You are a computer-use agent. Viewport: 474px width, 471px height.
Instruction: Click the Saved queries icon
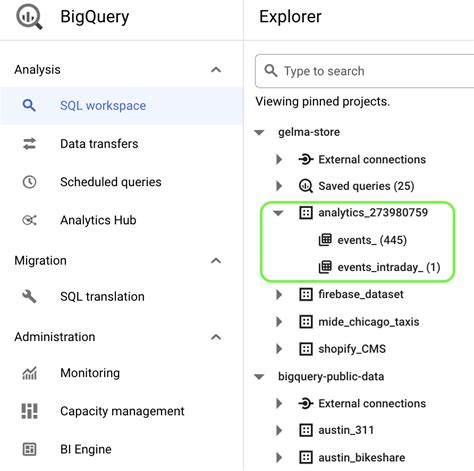click(306, 186)
